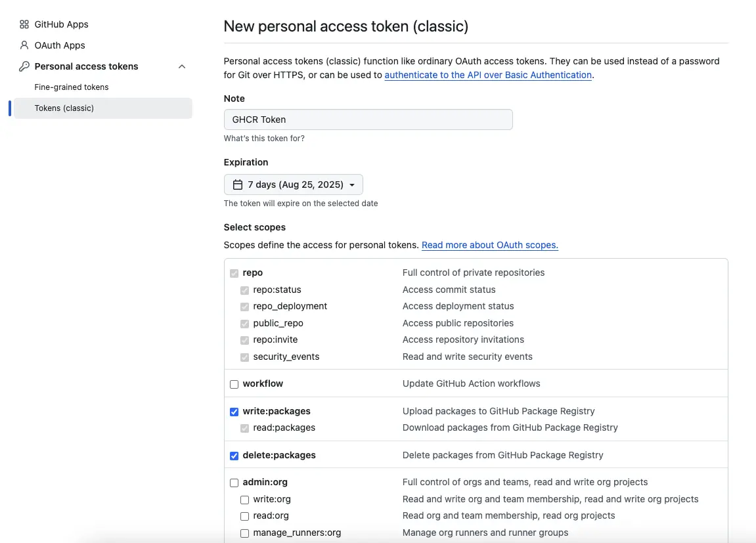Check the read:org scope

click(x=244, y=516)
